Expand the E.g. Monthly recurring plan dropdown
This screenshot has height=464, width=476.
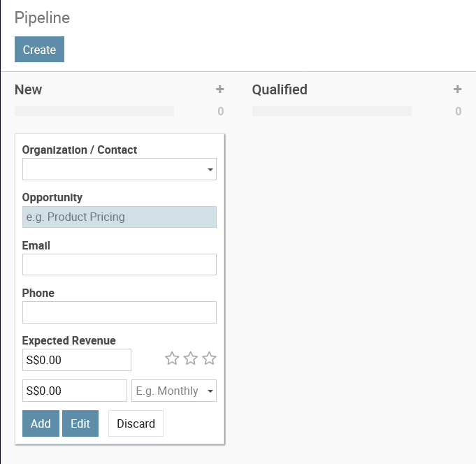174,391
